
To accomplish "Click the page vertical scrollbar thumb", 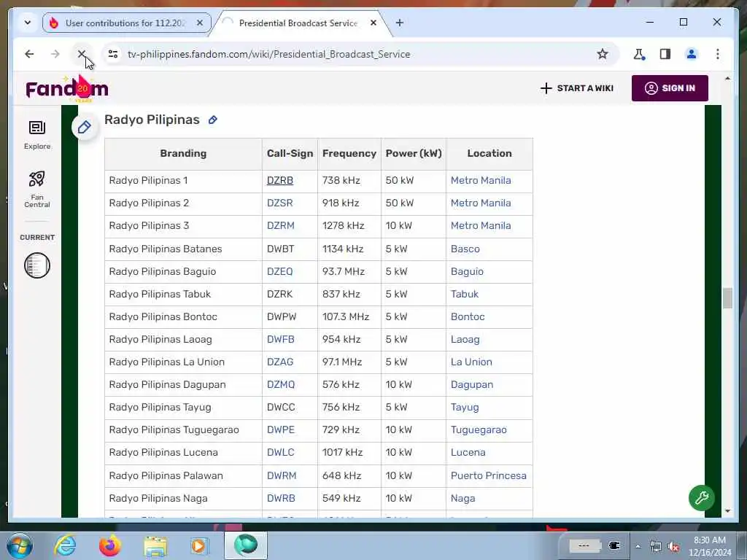I will tap(727, 298).
